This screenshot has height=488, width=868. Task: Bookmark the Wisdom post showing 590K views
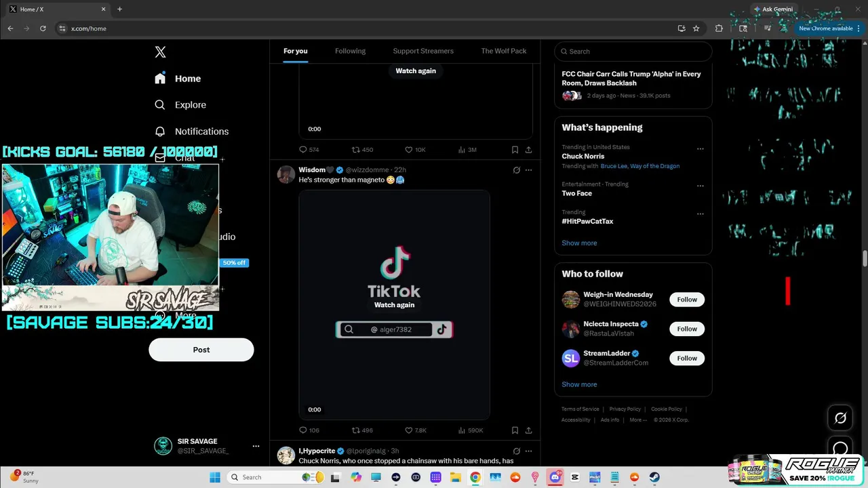point(515,430)
